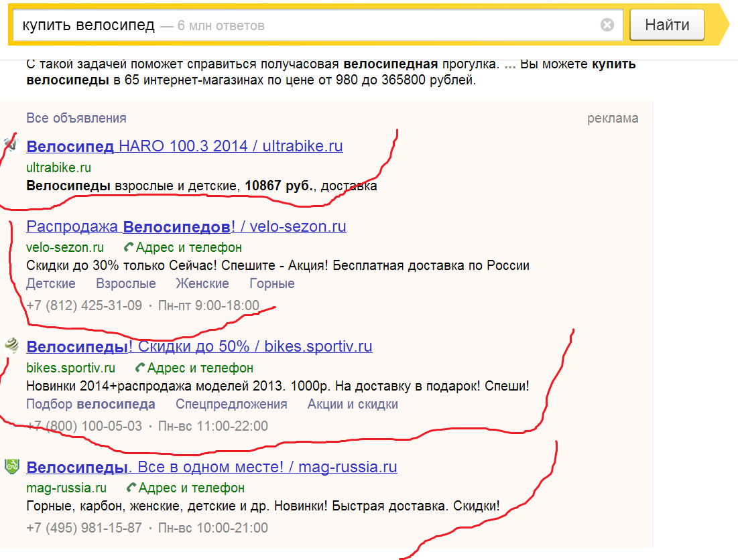Open Адрес и телефон for mag-russia.ru
The image size is (738, 560).
click(x=192, y=488)
